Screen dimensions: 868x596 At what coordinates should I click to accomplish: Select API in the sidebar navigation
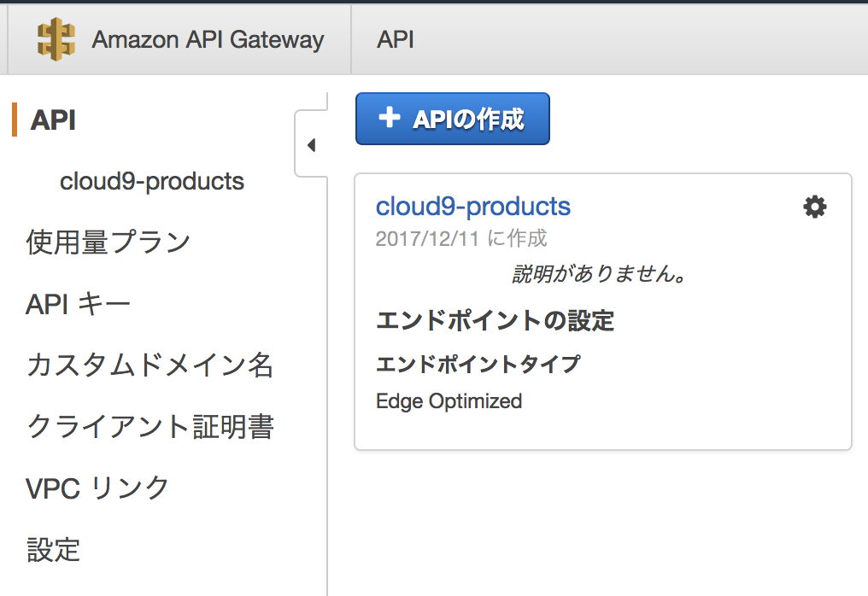pos(53,120)
